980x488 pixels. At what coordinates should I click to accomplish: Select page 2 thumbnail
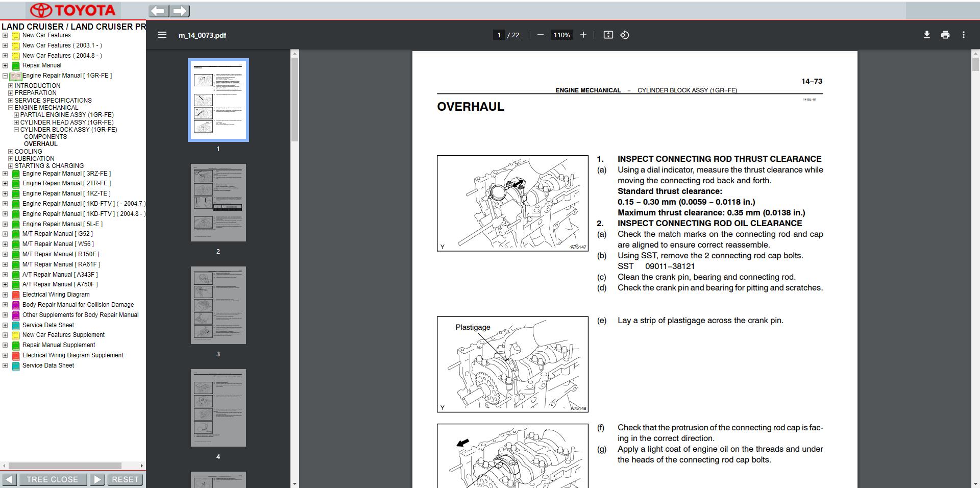218,203
